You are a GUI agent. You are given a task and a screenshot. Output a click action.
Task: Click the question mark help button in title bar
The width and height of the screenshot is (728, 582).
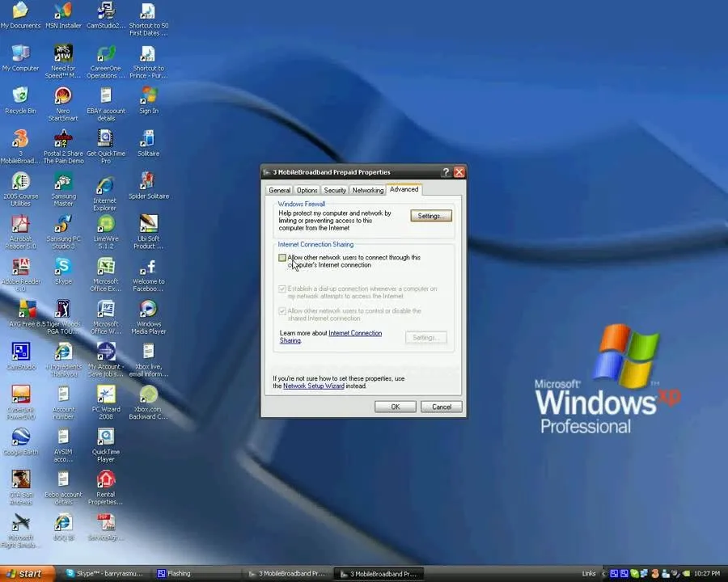coord(446,172)
